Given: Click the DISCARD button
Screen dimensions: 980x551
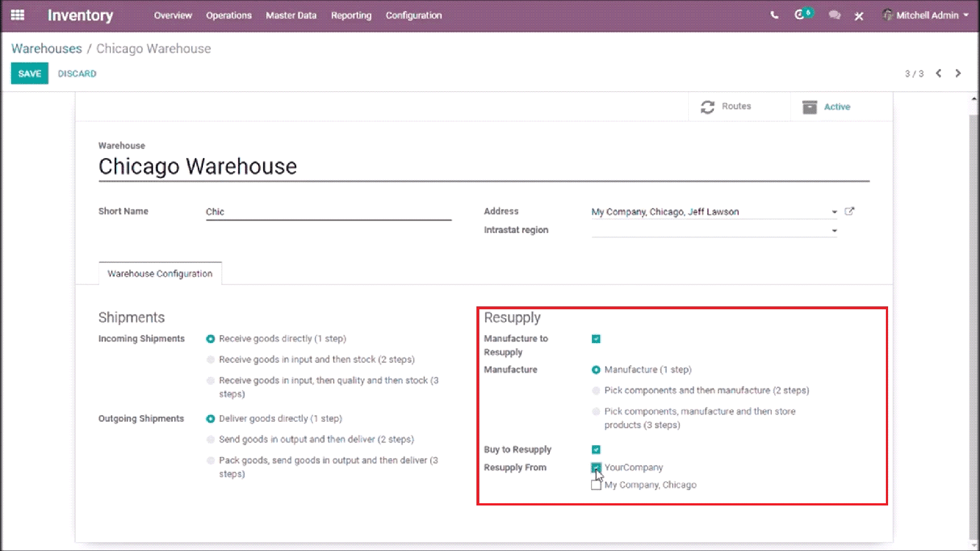Looking at the screenshot, I should click(x=77, y=73).
